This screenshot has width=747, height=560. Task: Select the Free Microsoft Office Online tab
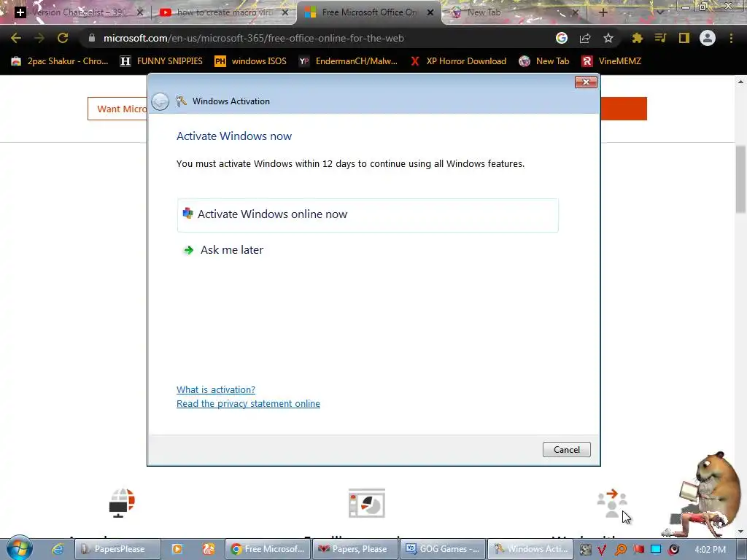tap(368, 12)
